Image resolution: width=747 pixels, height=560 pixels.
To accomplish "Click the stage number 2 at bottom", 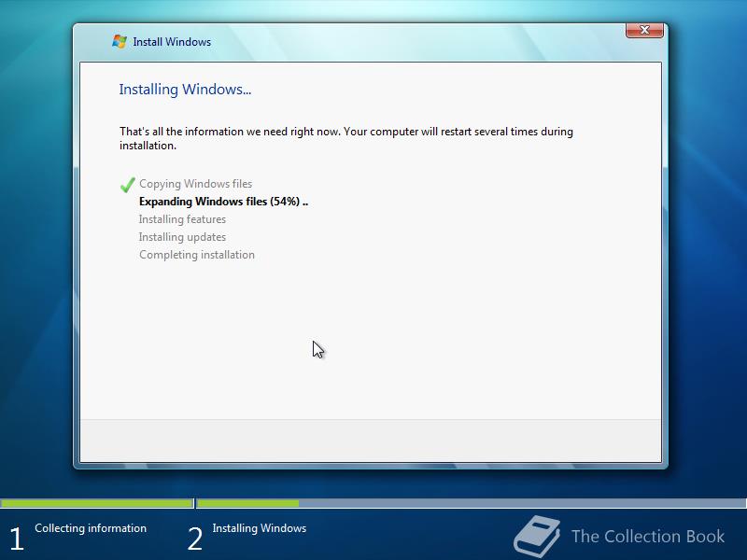I will (x=195, y=539).
